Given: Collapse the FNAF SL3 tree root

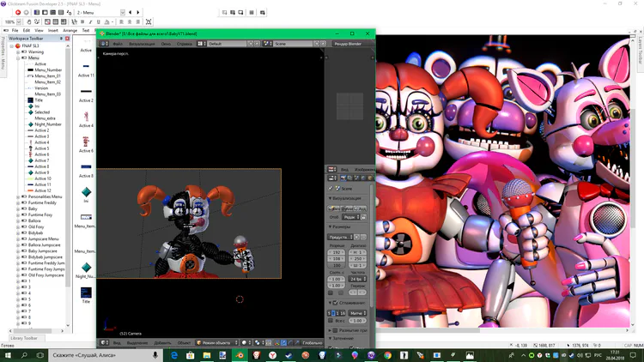Looking at the screenshot, I should click(x=12, y=46).
